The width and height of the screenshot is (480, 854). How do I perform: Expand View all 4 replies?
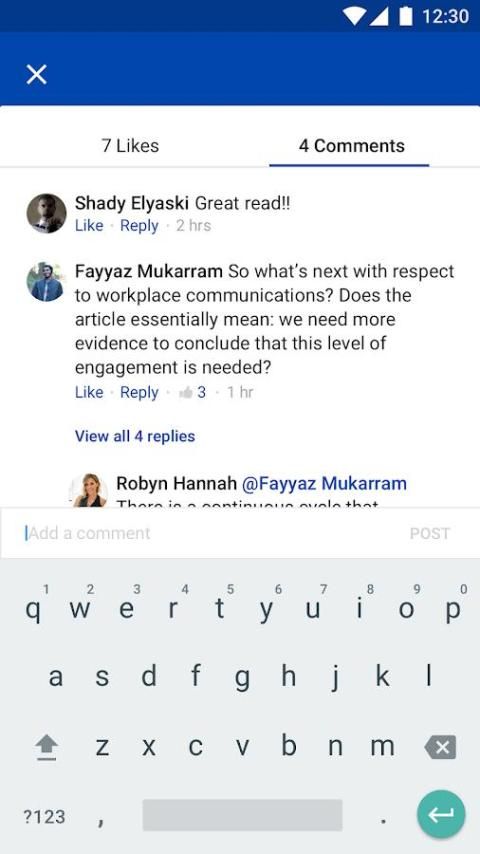(x=135, y=436)
